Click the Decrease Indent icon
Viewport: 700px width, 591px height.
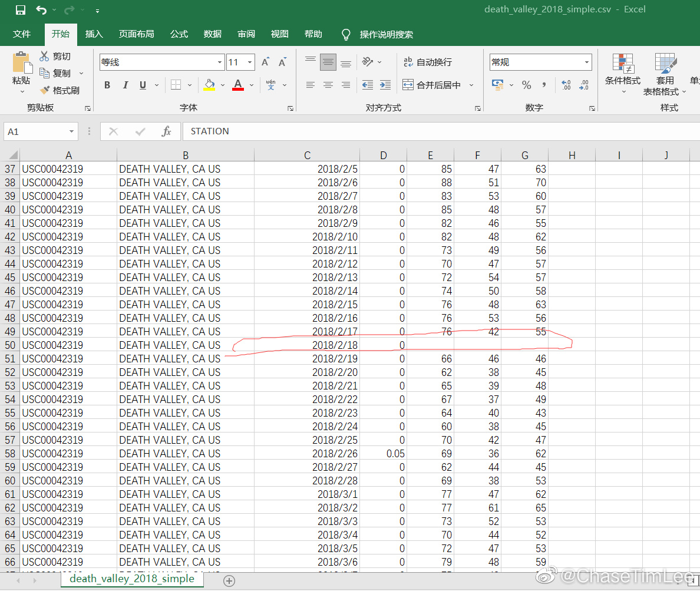click(368, 85)
